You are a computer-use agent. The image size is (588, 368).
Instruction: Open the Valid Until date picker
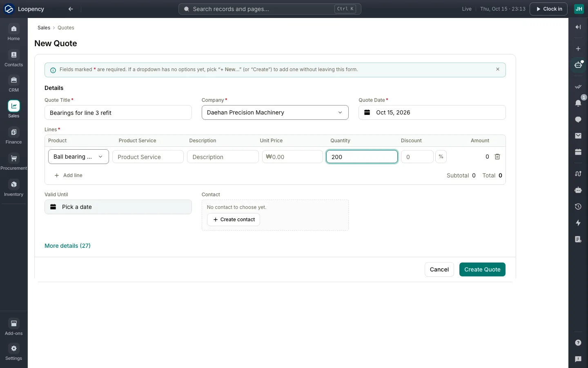[118, 207]
